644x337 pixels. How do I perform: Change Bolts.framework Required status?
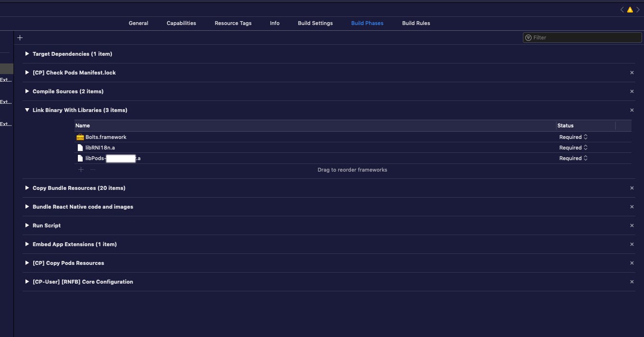[573, 137]
